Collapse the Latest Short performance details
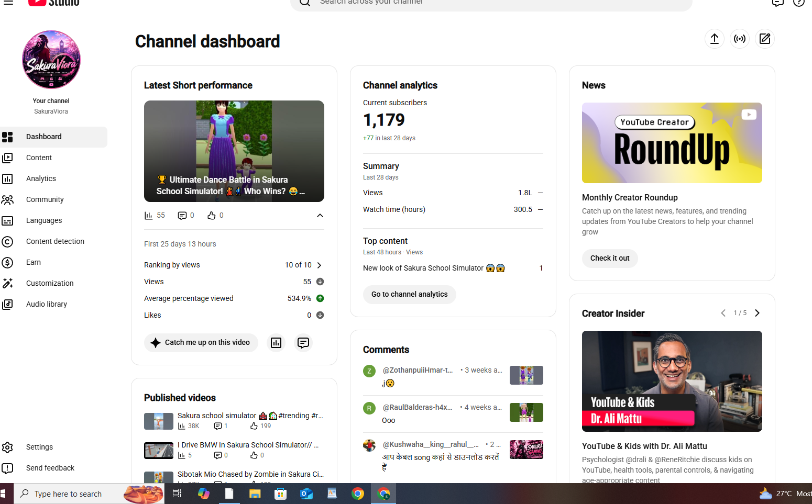Screen dimensions: 812x504 [x=320, y=216]
